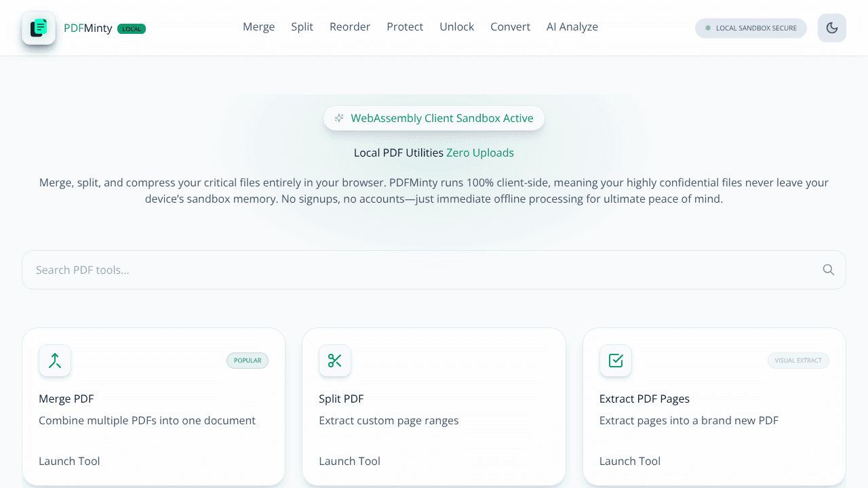
Task: Click the Extract PDF Pages checkmark icon
Action: (x=616, y=361)
